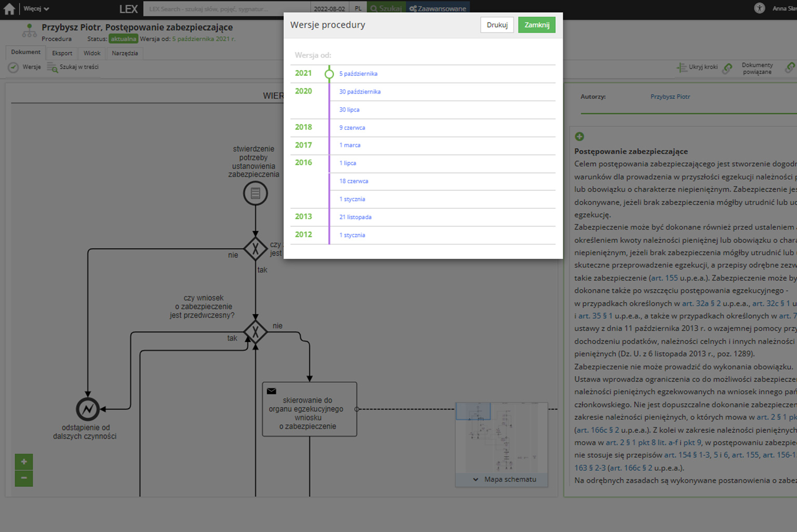
Task: Open art. 155 u.p.e.a. link
Action: tap(665, 278)
